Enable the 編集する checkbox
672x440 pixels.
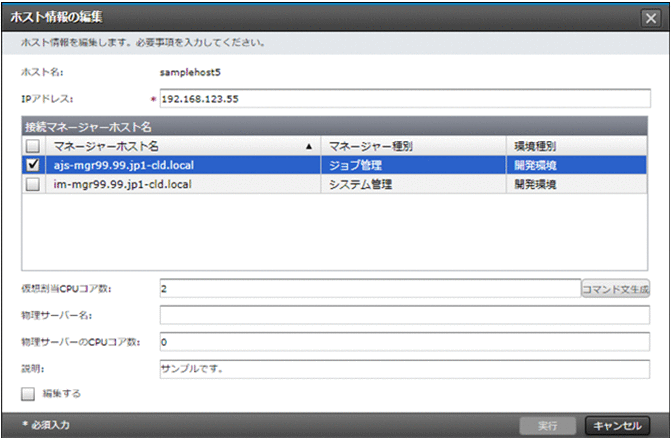point(28,394)
